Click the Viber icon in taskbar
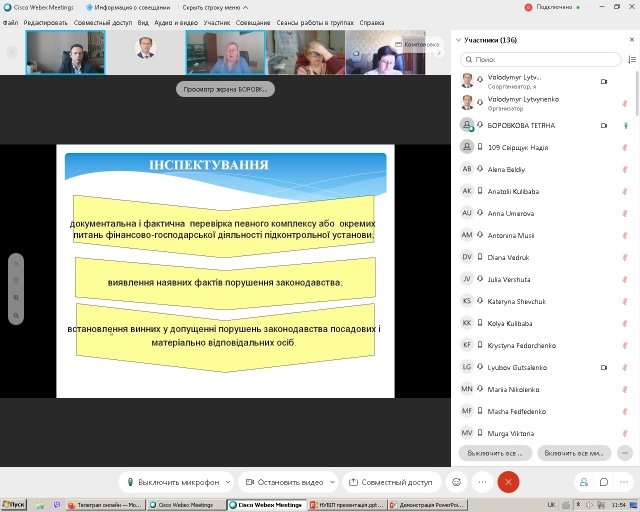This screenshot has width=640, height=512. pyautogui.click(x=57, y=505)
